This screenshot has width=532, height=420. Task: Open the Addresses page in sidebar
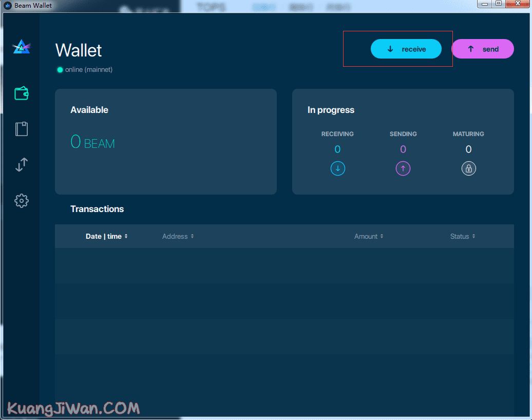(21, 129)
